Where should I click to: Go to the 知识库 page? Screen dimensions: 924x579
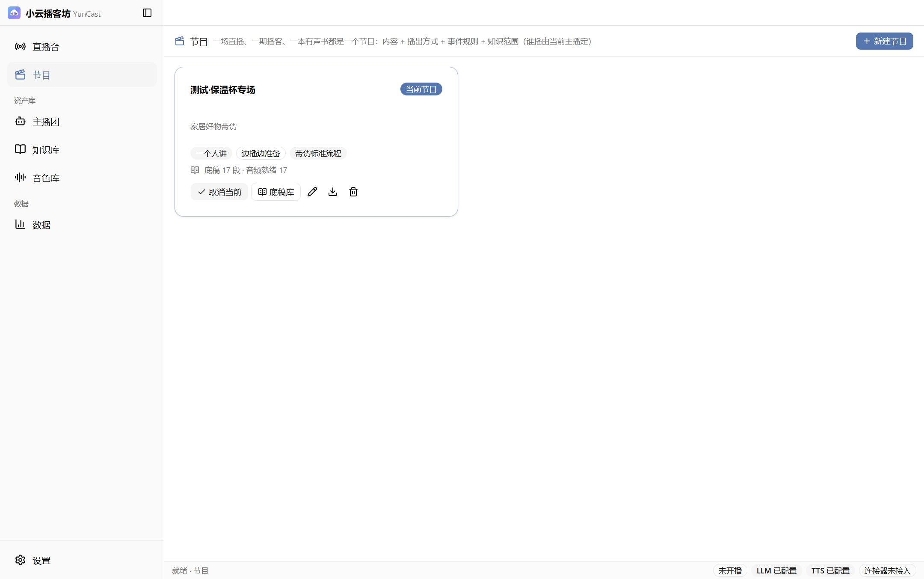(x=82, y=150)
